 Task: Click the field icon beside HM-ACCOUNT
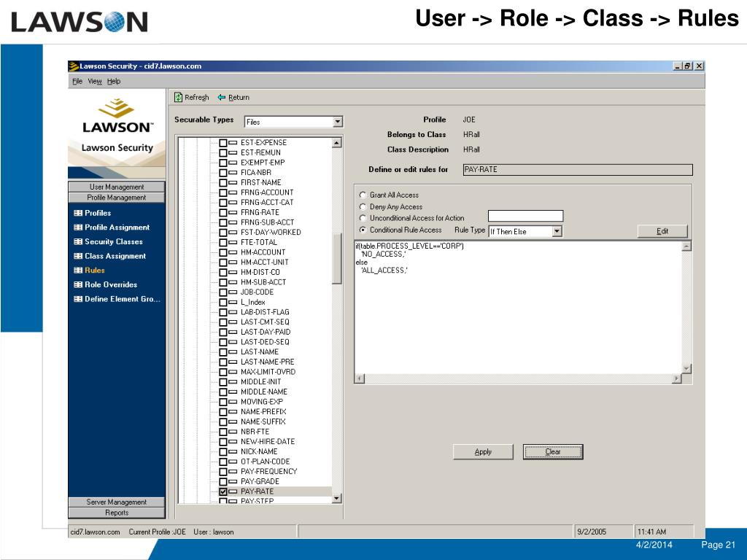(233, 252)
